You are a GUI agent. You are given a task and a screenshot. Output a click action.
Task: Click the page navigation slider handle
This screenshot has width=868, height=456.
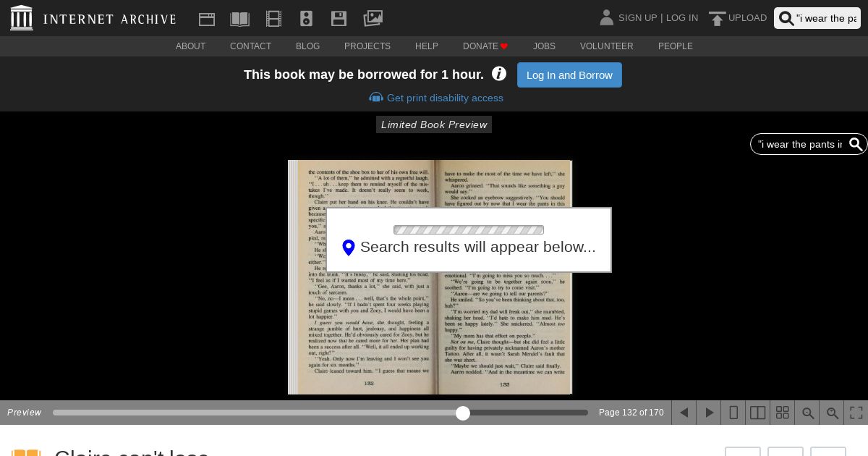(463, 413)
